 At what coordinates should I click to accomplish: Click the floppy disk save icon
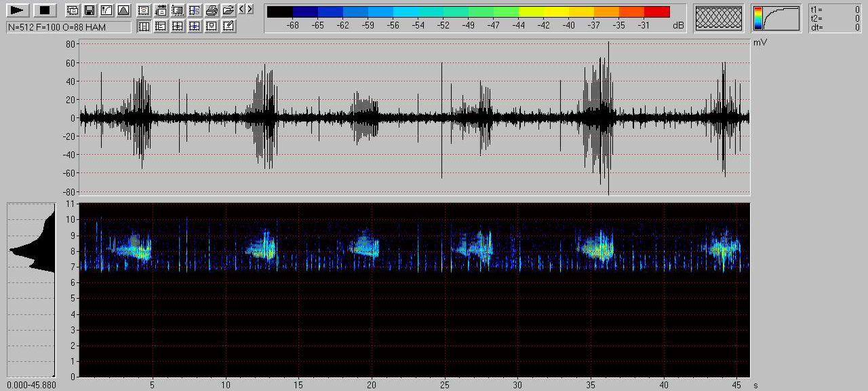[89, 10]
